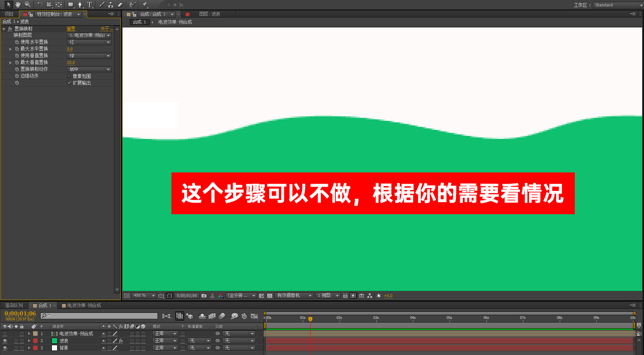Select the Unified Camera tool
The image size is (644, 355).
pyautogui.click(x=49, y=5)
